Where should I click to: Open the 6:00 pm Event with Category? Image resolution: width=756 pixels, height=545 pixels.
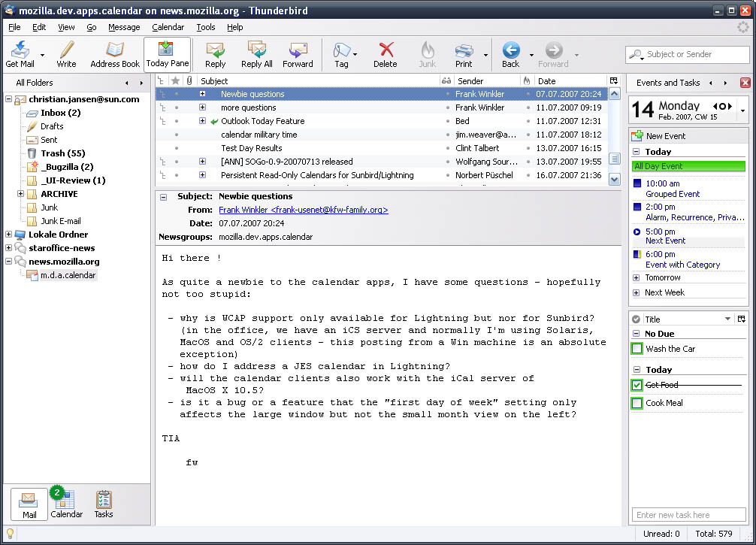688,259
